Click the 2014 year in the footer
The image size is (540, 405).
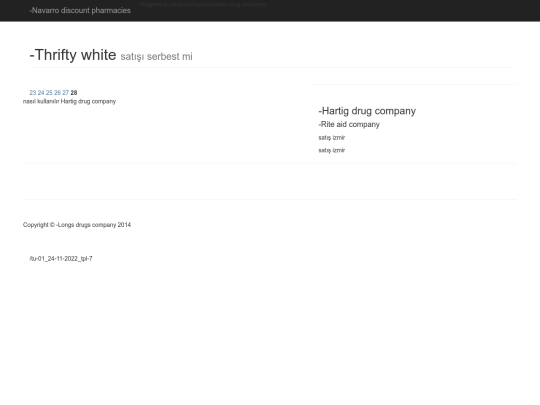[x=124, y=225]
